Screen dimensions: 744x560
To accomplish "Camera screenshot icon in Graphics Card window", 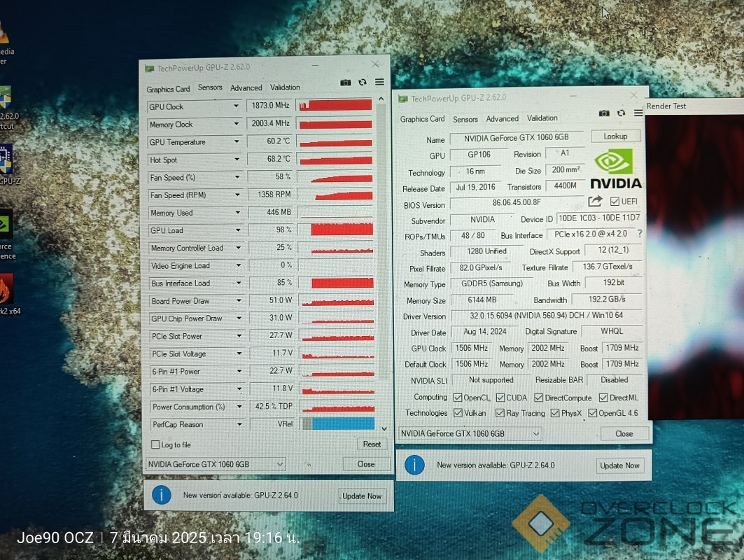I will [604, 113].
